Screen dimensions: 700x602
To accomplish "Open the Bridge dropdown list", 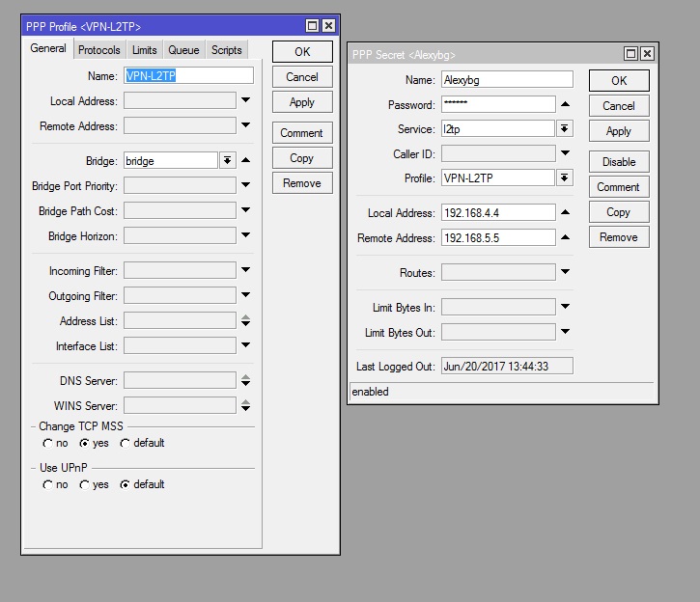I will coord(228,161).
